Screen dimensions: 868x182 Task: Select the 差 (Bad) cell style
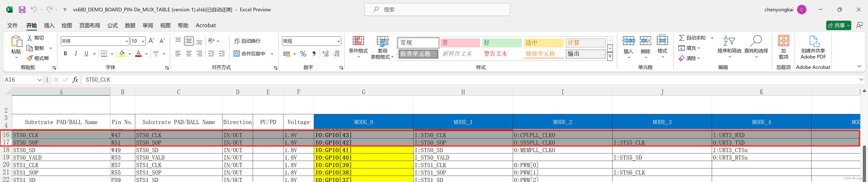click(x=460, y=43)
